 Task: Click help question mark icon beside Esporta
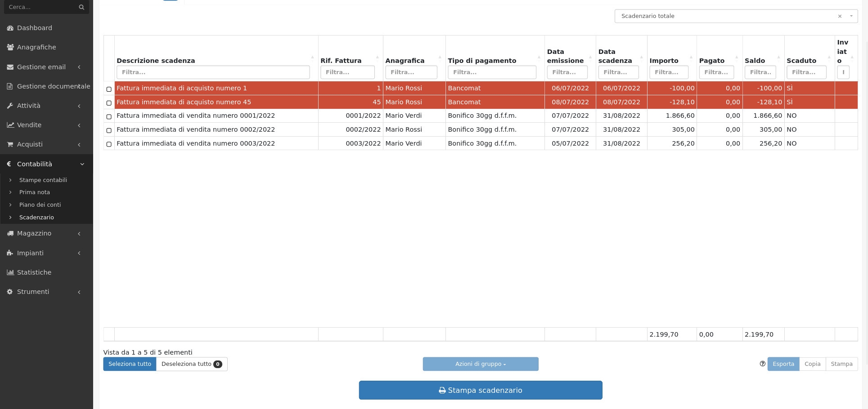coord(762,364)
